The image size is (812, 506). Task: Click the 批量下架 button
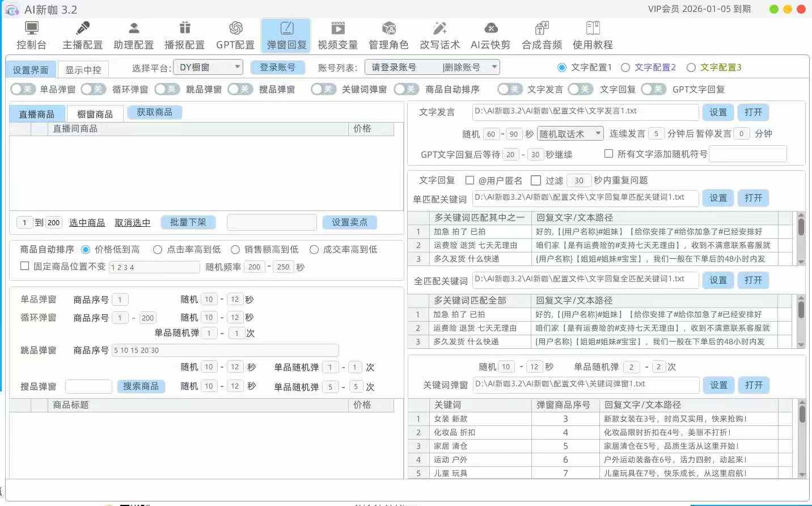point(188,222)
